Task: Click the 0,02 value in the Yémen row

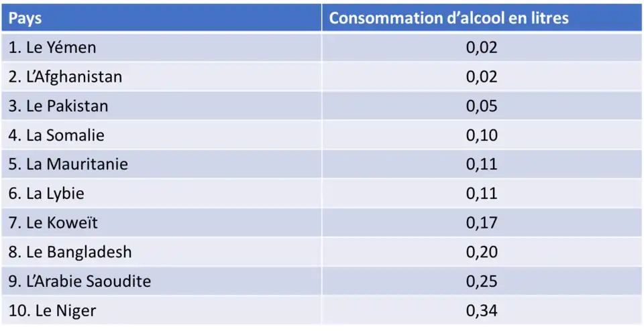Action: click(482, 48)
